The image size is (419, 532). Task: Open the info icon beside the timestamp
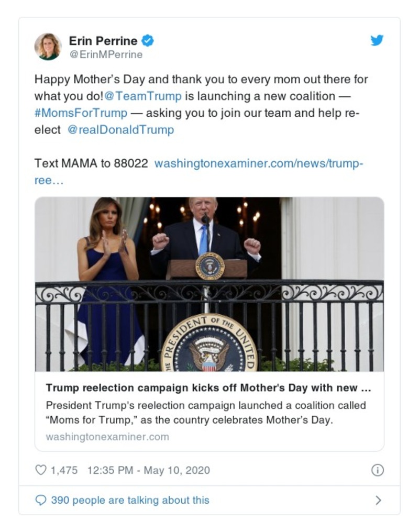(x=377, y=470)
